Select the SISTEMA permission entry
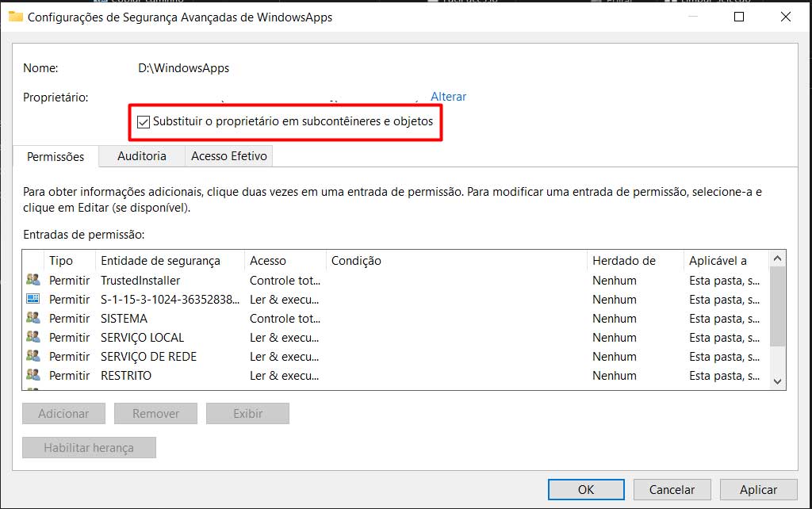 [396, 319]
